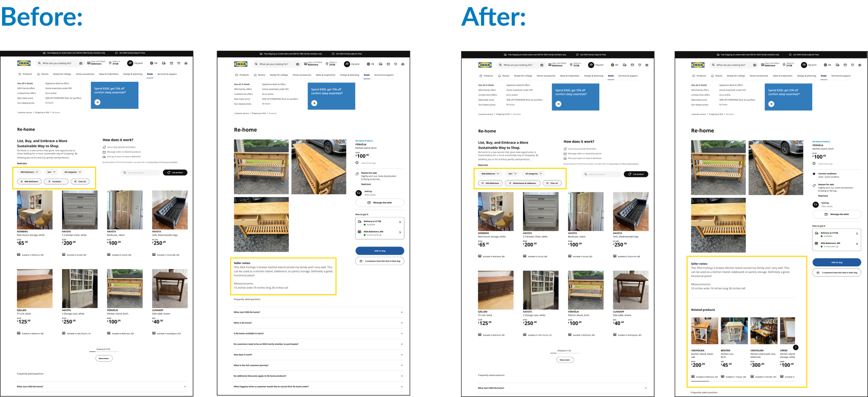This screenshot has height=397, width=868.
Task: Open the BEKVÄM kitchen cart thumbnail
Action: 734,331
